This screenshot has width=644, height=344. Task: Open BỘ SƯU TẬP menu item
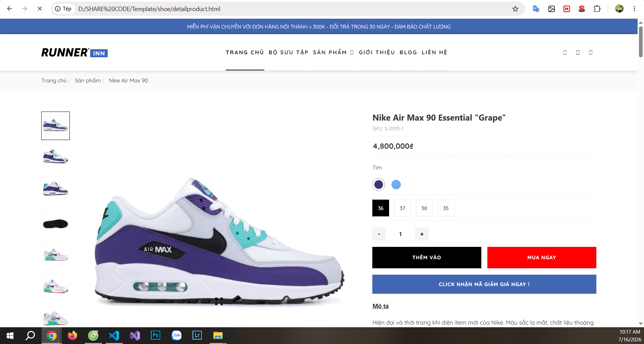[288, 52]
